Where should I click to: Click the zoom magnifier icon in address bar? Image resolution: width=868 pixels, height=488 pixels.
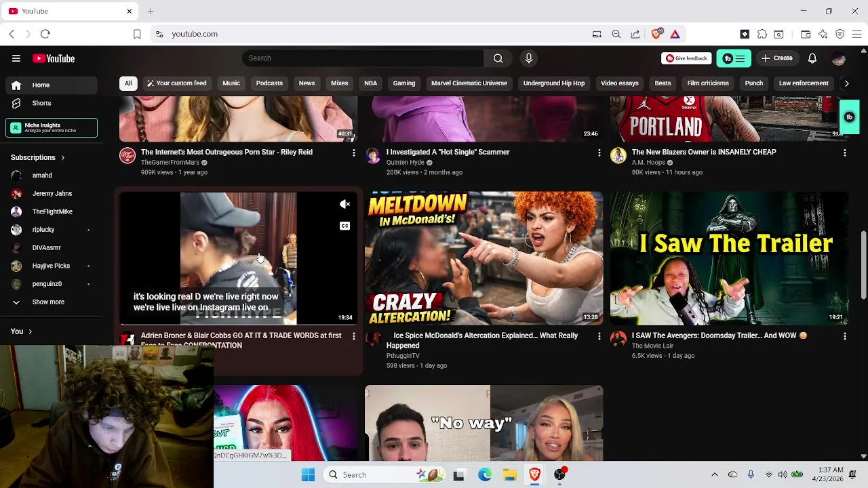[616, 34]
